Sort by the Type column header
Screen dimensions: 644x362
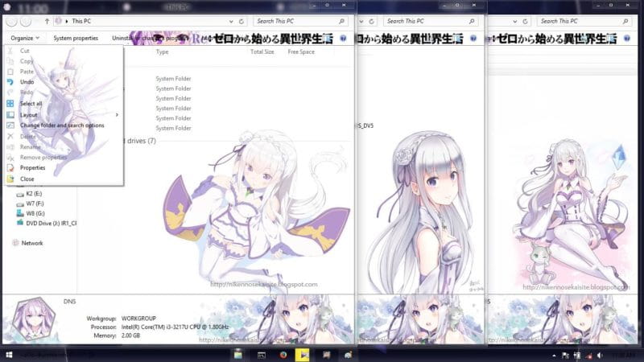pyautogui.click(x=163, y=52)
